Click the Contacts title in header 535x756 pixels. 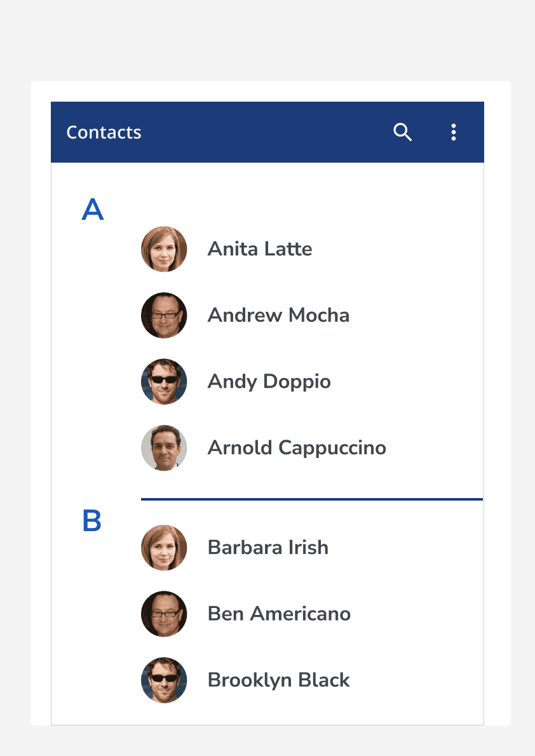click(x=104, y=132)
